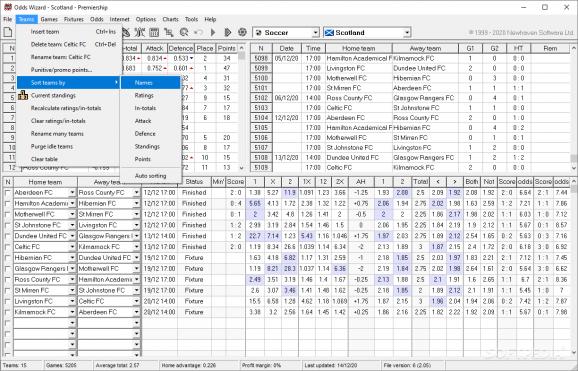Screen dimensions: 578x371
Task: Tick the checkbox for Hibernian FC vs Dundee United
Action: [x=7, y=258]
